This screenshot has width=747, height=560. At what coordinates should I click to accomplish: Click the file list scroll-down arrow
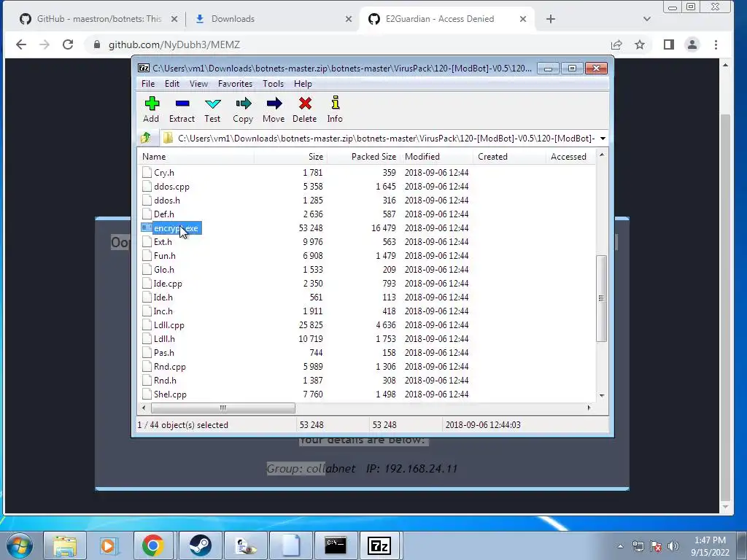point(602,395)
